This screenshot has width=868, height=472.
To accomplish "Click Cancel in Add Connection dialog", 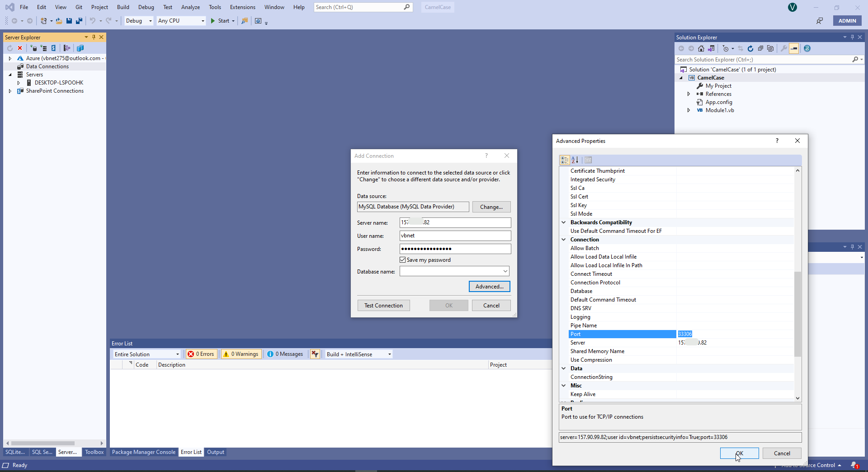I will [491, 306].
